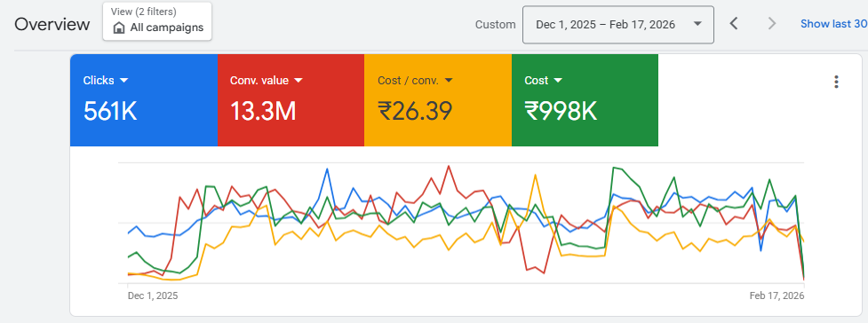This screenshot has height=323, width=868.
Task: Click the Custom date label
Action: coord(496,24)
